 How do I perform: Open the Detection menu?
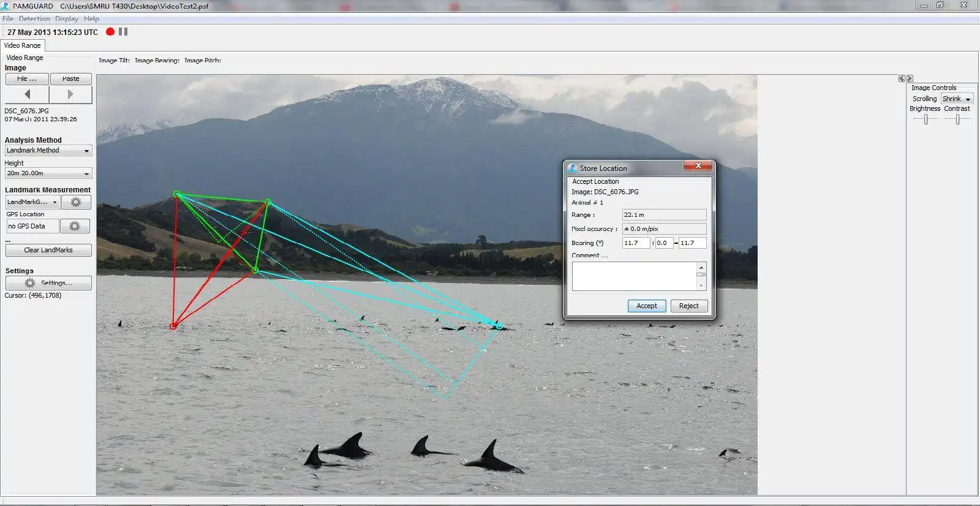point(34,19)
